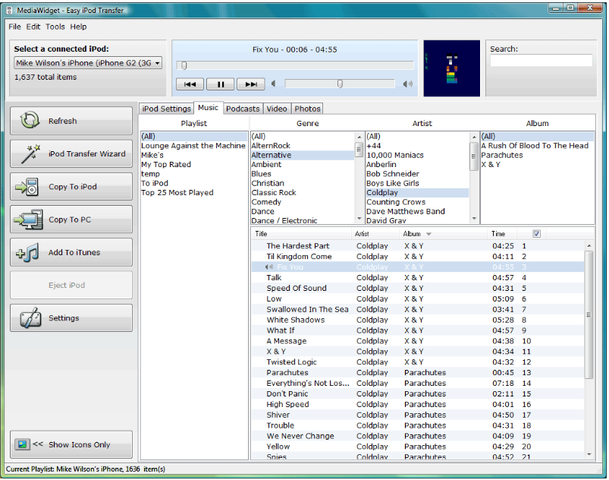The height and width of the screenshot is (480, 609).
Task: Skip to next track
Action: click(x=251, y=84)
